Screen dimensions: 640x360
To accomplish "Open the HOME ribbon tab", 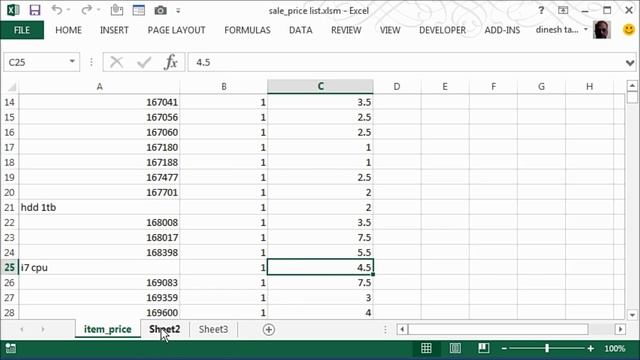I will pyautogui.click(x=69, y=30).
